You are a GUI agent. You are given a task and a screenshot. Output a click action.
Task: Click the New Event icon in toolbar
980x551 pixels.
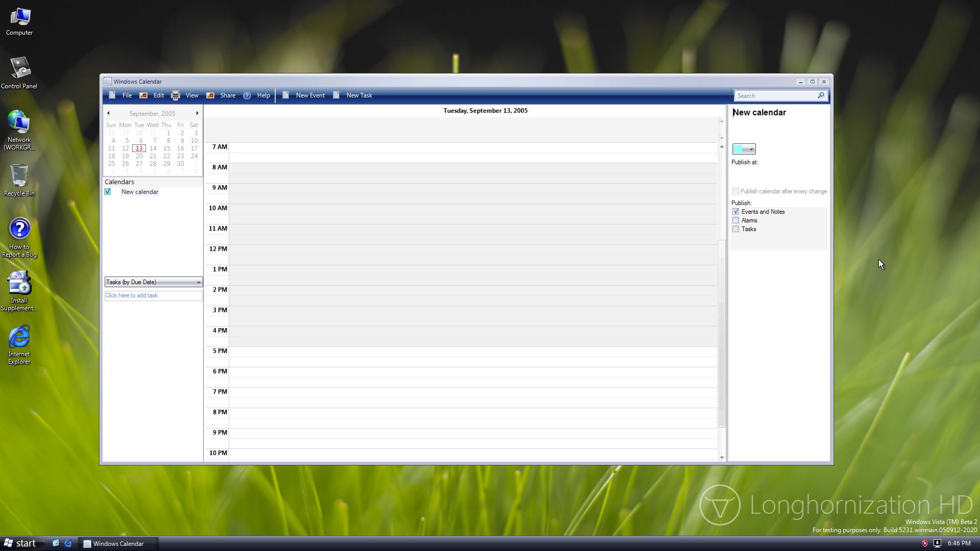click(x=286, y=95)
